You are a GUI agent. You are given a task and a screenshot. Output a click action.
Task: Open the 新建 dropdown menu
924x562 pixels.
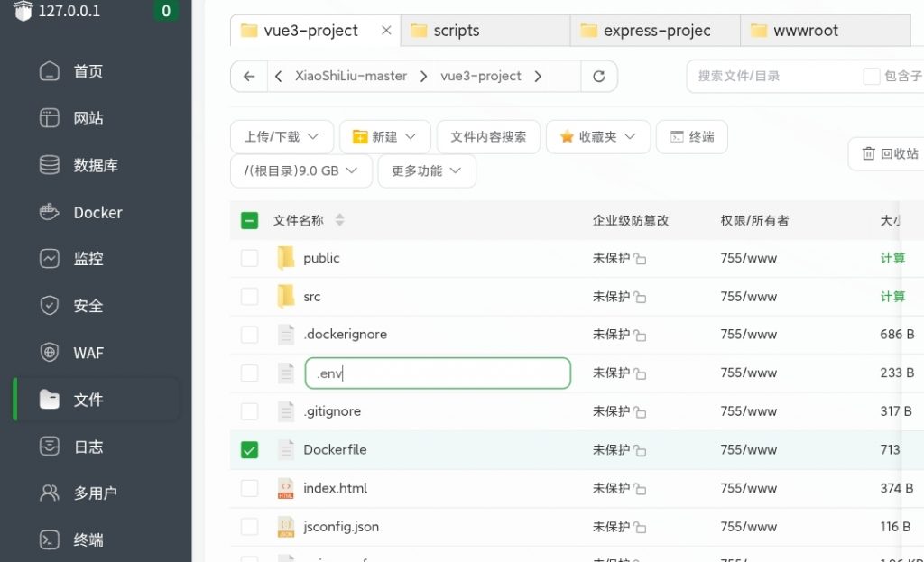(x=384, y=137)
